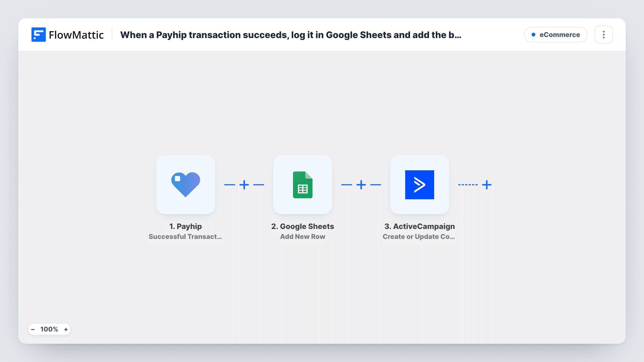The image size is (644, 362).
Task: Click the '2. Google Sheets' step label
Action: tap(303, 226)
